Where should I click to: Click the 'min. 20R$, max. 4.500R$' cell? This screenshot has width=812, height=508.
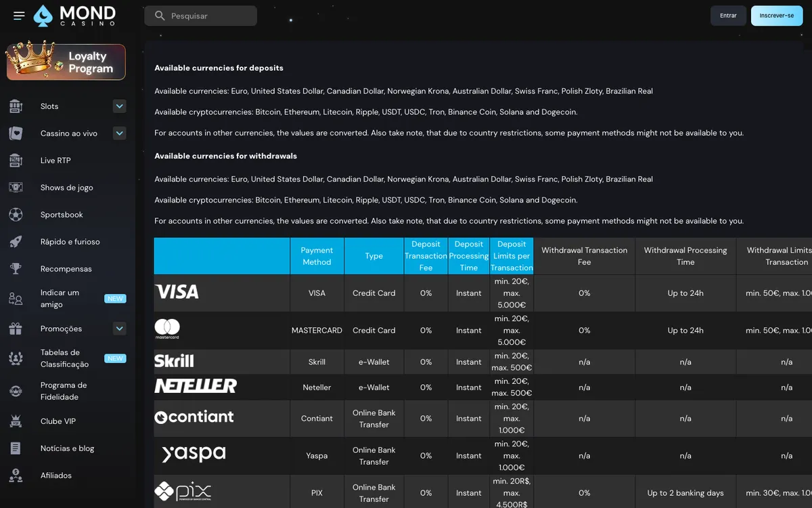point(512,492)
